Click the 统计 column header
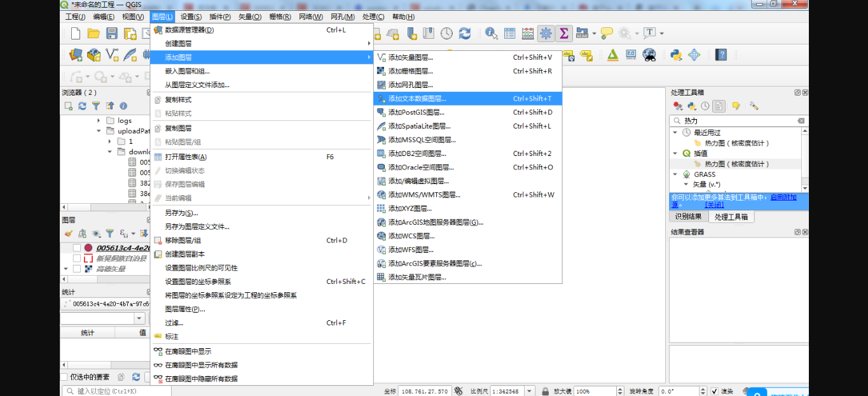 [88, 333]
